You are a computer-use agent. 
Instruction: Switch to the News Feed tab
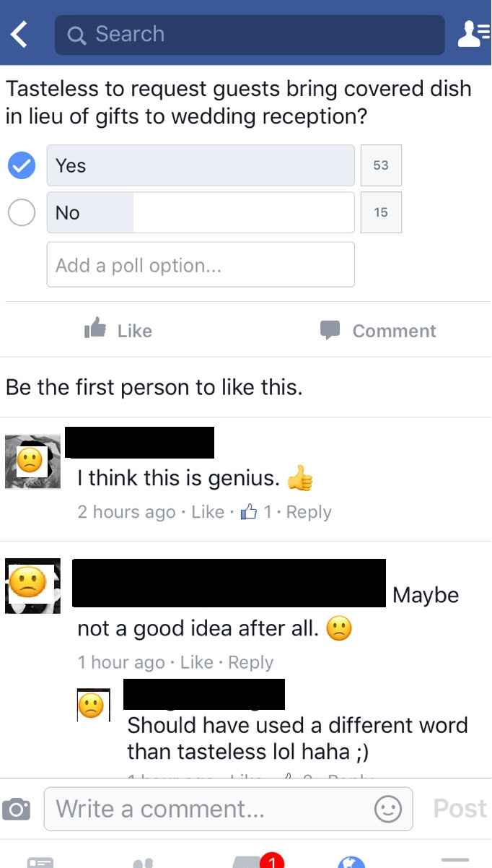point(41,861)
